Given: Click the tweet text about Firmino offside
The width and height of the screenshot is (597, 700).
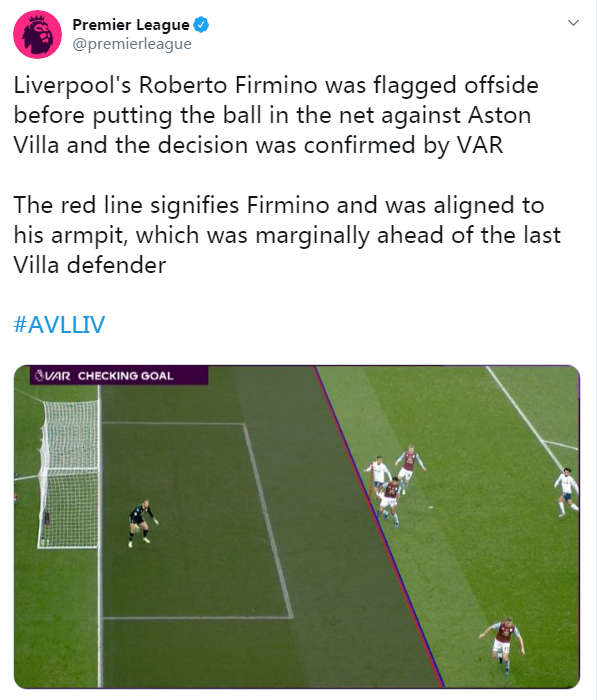Looking at the screenshot, I should (x=276, y=115).
